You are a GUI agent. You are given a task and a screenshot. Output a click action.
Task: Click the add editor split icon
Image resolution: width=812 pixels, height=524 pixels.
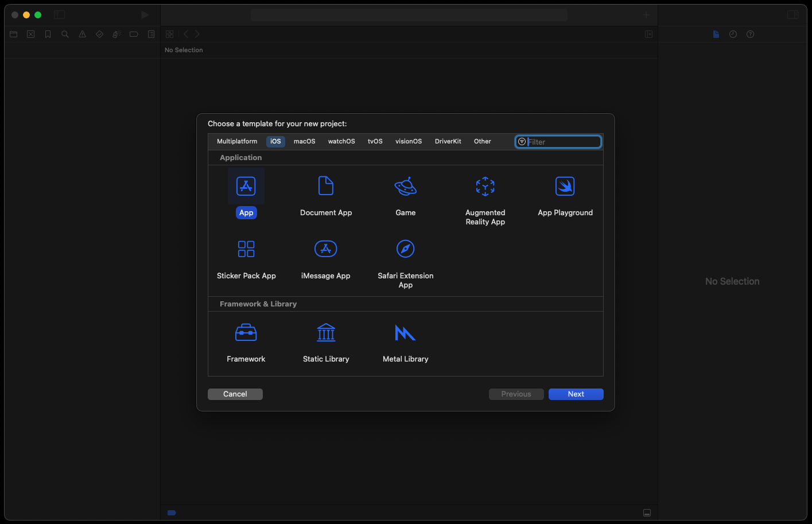coord(649,34)
